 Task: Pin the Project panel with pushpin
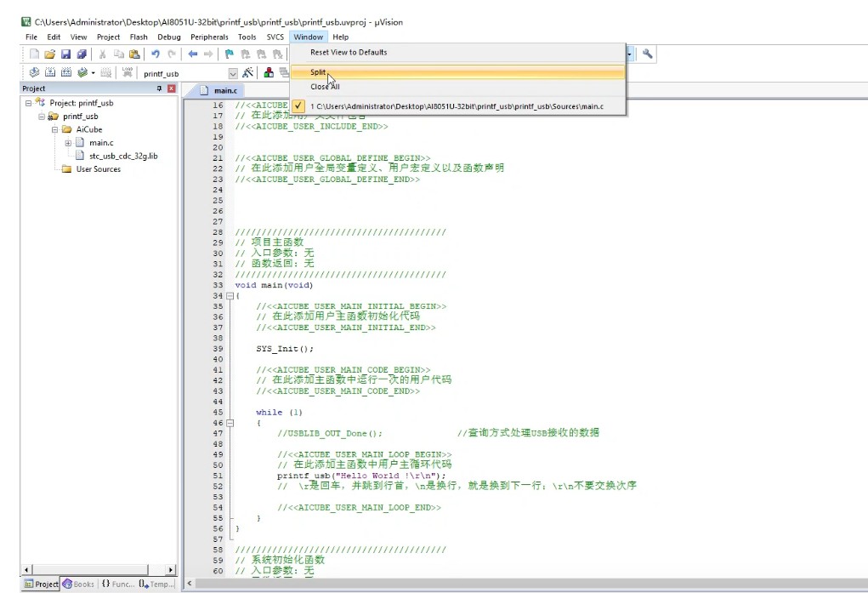pos(159,88)
